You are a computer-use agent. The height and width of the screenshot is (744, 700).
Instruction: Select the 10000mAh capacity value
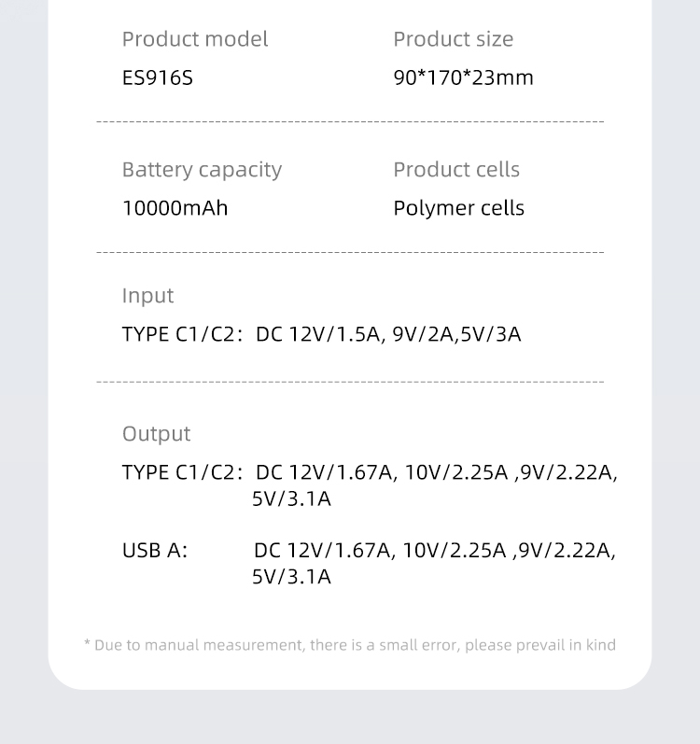(175, 208)
